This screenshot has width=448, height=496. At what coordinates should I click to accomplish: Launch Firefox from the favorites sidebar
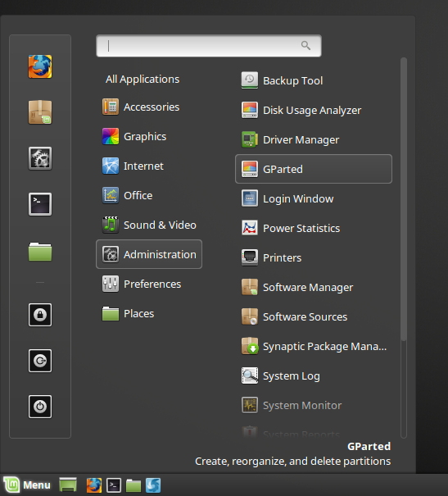coord(40,66)
